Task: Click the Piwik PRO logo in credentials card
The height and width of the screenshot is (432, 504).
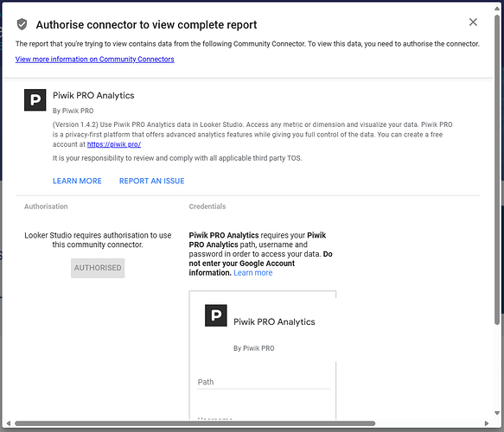Action: tap(215, 315)
